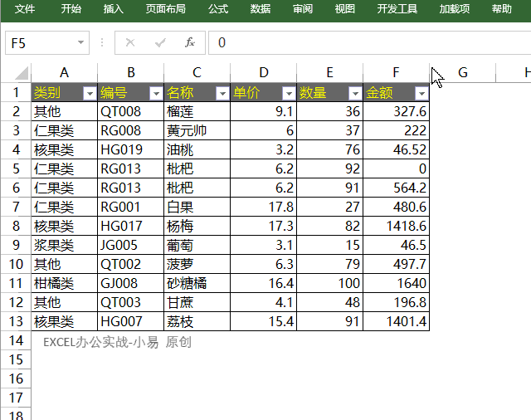Select cell with unit price 9.1
The height and width of the screenshot is (420, 531).
[264, 111]
